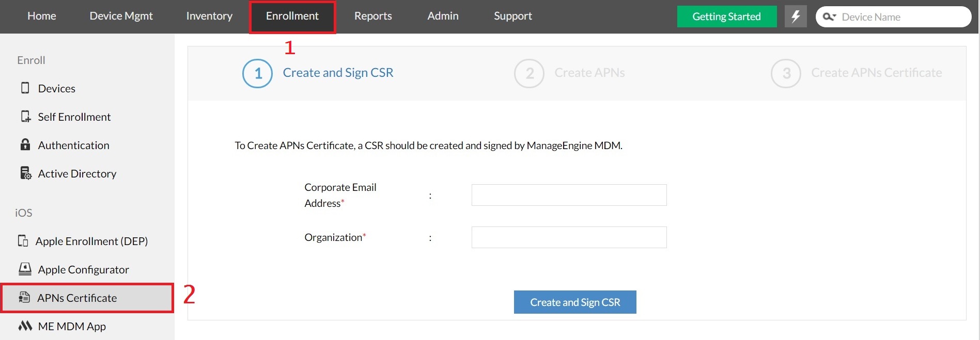980x340 pixels.
Task: Click the Device Name search box
Action: tap(893, 17)
